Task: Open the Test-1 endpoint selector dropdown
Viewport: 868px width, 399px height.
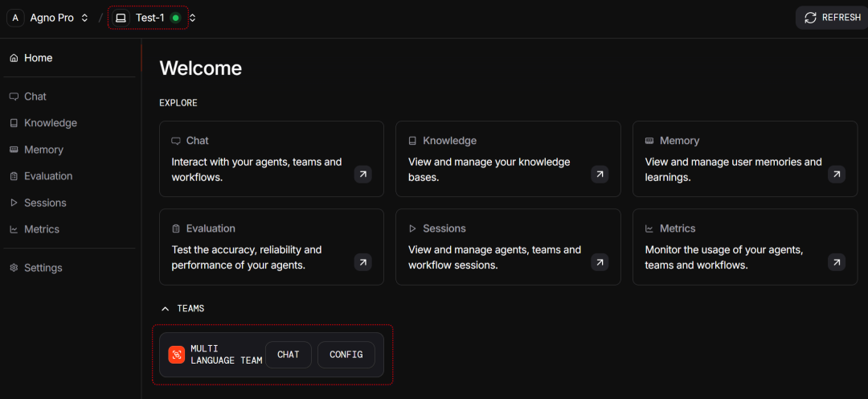Action: [x=192, y=18]
